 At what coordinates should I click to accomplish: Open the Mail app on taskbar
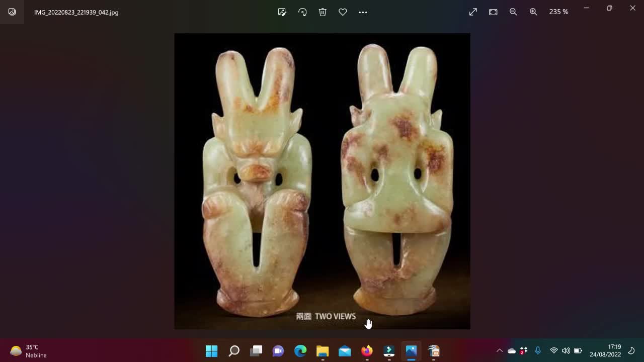click(x=345, y=350)
